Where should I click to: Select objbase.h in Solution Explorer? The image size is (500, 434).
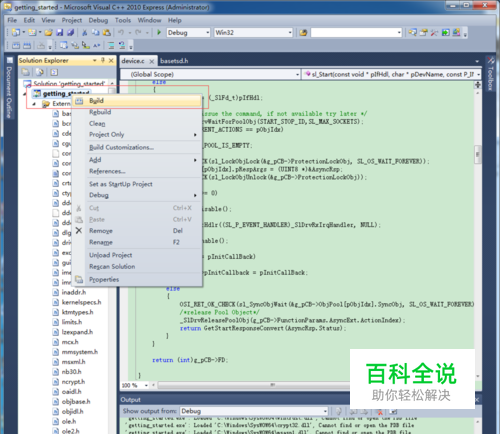point(76,402)
